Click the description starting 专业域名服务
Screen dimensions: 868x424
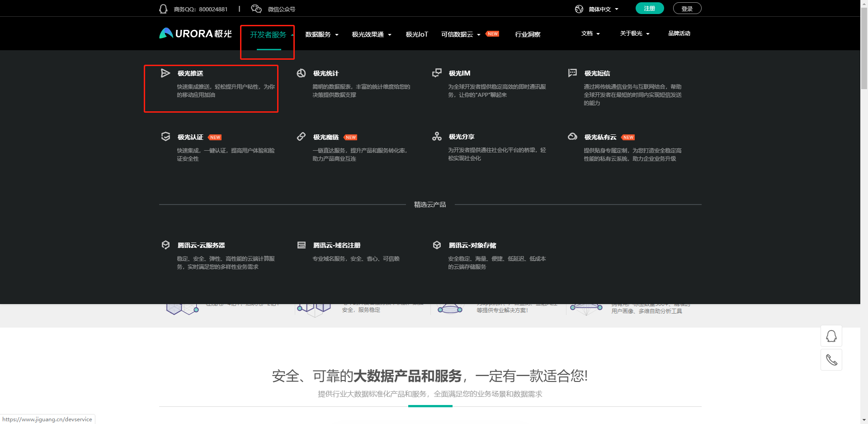(x=356, y=259)
